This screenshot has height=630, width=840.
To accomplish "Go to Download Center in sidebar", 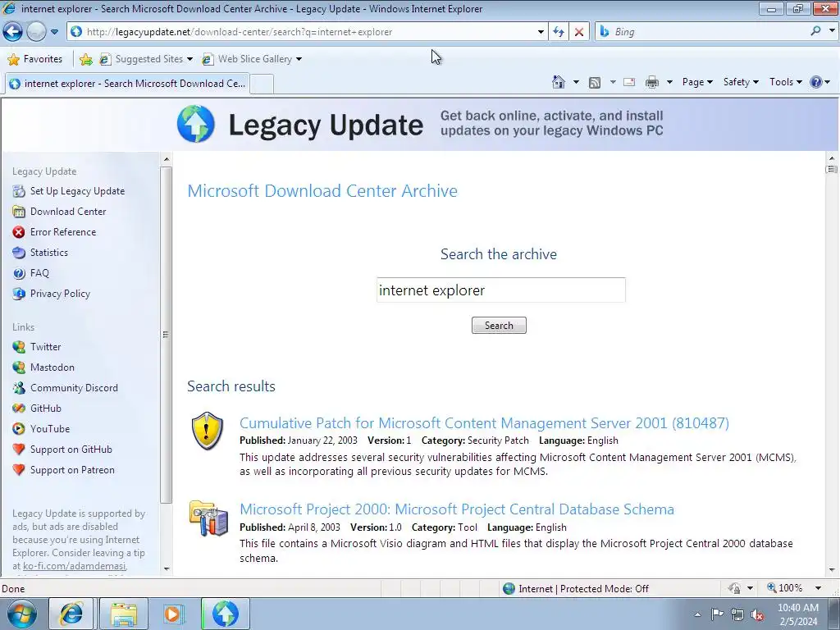I will 68,212.
